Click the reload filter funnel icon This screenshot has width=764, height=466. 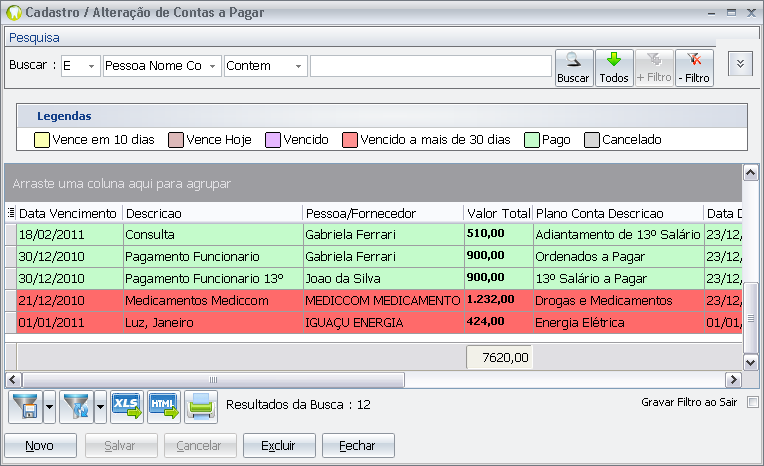(x=76, y=407)
